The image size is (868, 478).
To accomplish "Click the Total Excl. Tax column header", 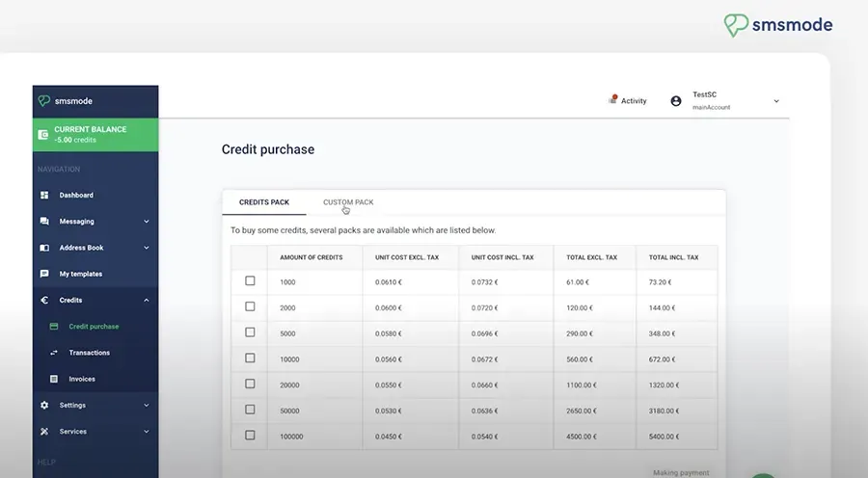I will (592, 257).
